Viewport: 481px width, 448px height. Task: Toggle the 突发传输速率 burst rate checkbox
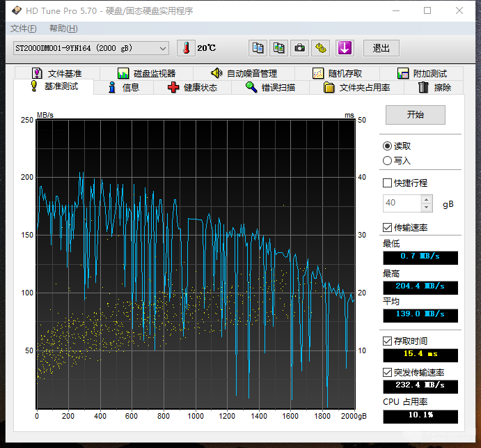(387, 373)
